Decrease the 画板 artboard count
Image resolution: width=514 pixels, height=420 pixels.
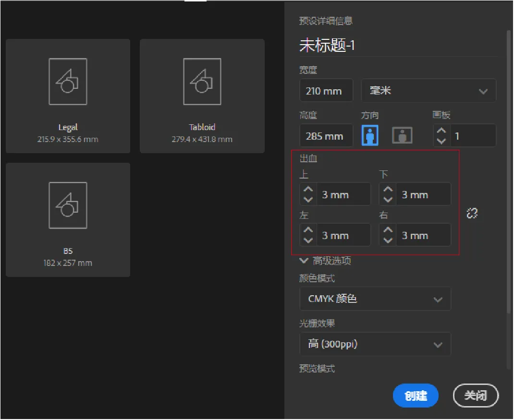click(x=441, y=141)
